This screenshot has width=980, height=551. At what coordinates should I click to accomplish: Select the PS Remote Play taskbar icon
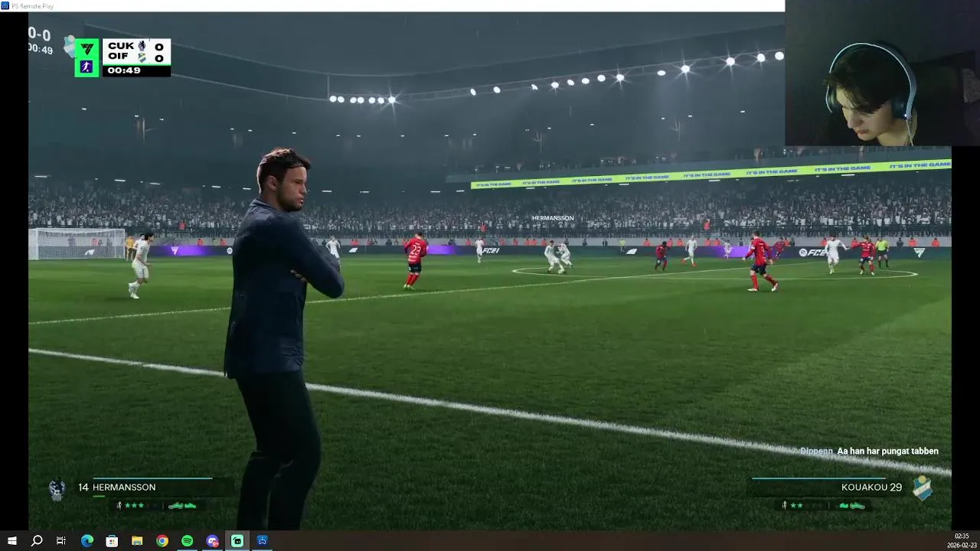click(x=263, y=540)
